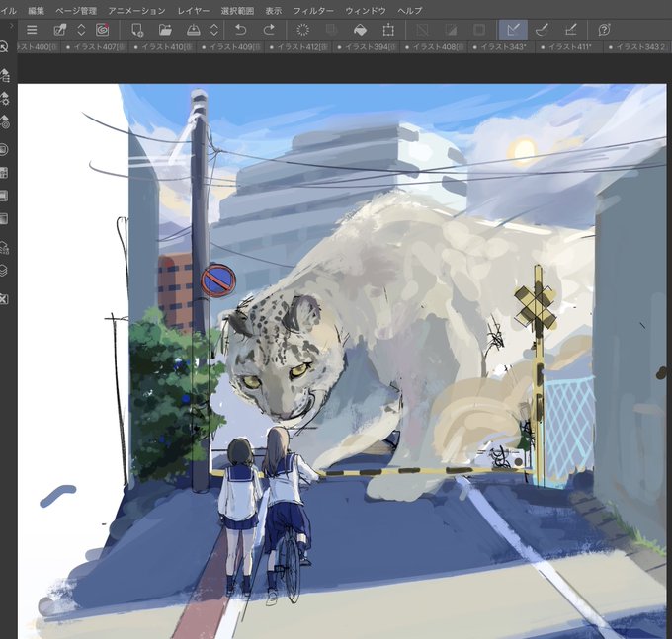This screenshot has width=672, height=639.
Task: Open a file via folder icon
Action: pos(165,30)
